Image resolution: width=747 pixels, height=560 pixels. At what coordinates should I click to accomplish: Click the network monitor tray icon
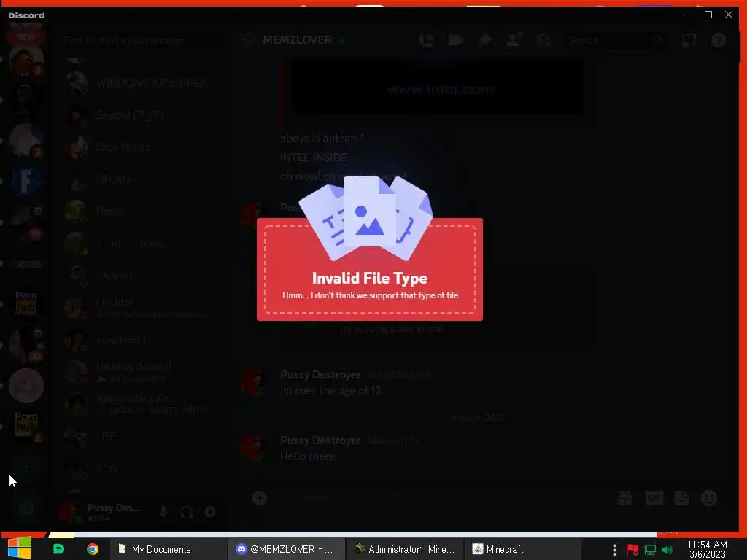tap(650, 550)
